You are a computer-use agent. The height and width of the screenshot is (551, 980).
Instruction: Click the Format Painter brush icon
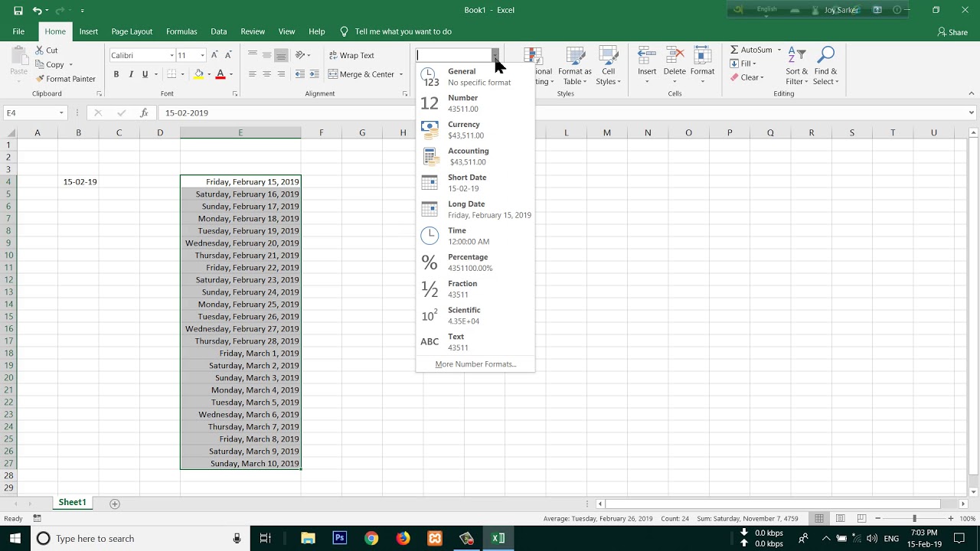(x=40, y=79)
